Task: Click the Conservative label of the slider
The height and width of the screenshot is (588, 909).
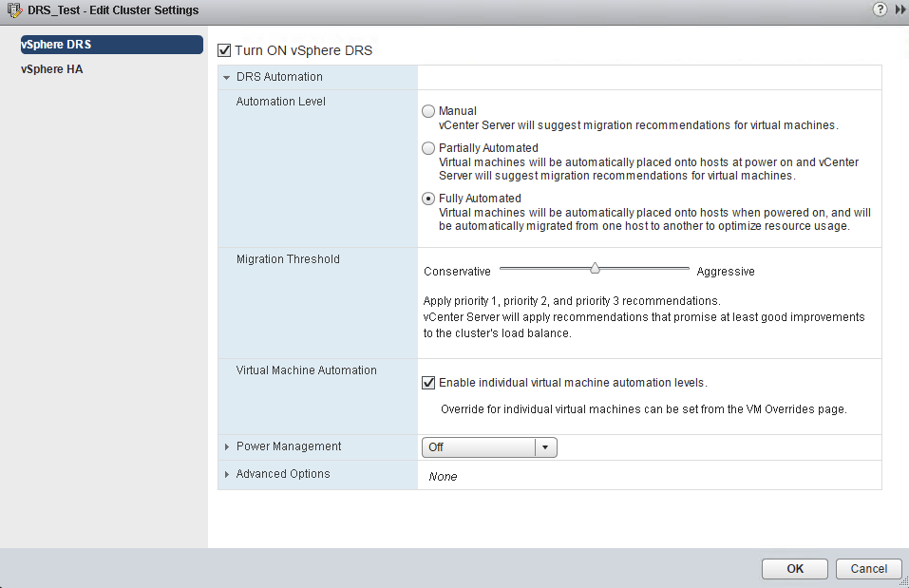Action: pos(457,272)
